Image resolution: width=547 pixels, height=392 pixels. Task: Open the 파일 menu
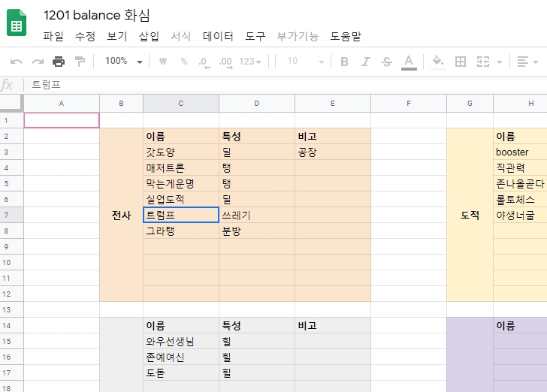click(x=53, y=36)
